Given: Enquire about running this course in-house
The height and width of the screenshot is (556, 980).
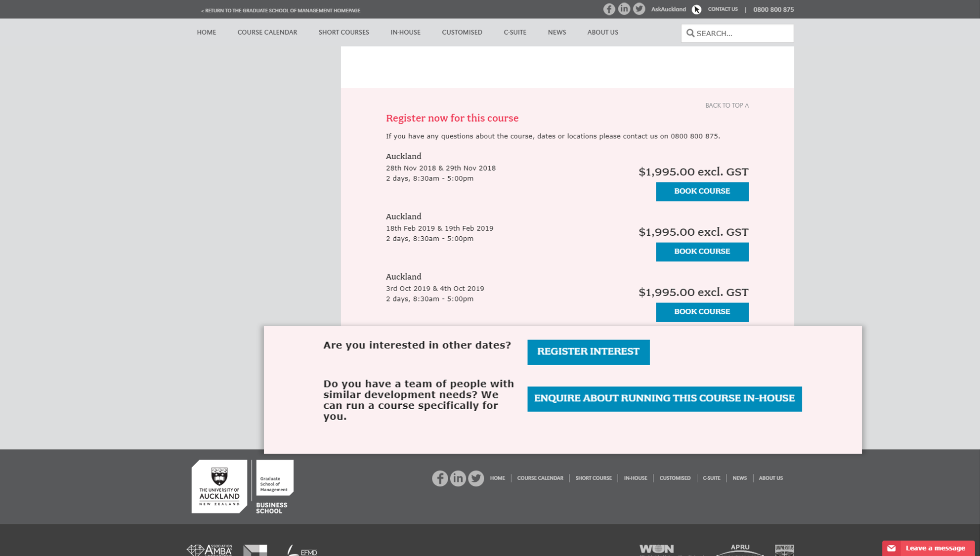Looking at the screenshot, I should pyautogui.click(x=664, y=398).
